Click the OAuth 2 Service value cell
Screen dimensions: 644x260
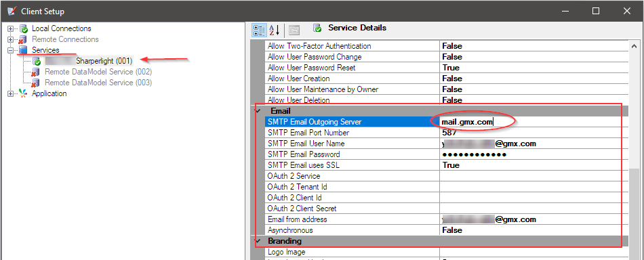coord(534,176)
